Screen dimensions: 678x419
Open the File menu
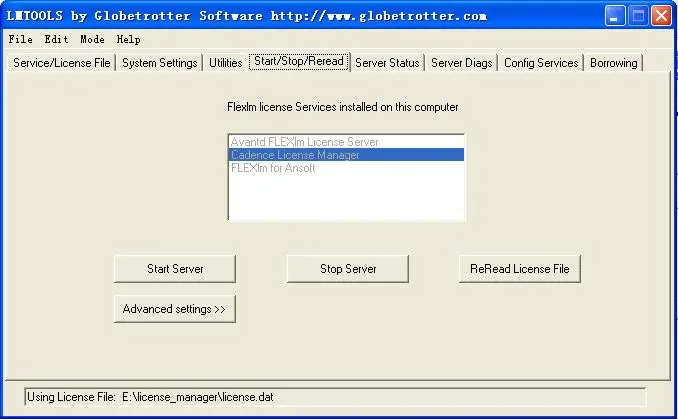(x=20, y=39)
